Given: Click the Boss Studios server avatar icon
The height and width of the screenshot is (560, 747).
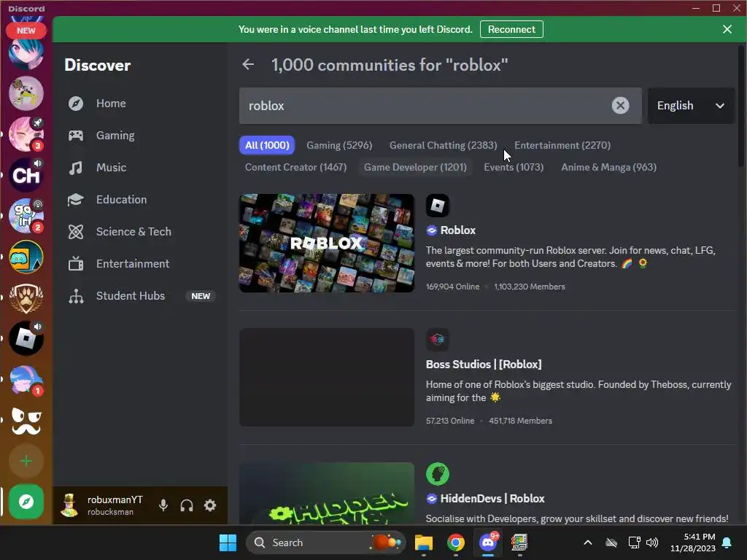Looking at the screenshot, I should [438, 340].
